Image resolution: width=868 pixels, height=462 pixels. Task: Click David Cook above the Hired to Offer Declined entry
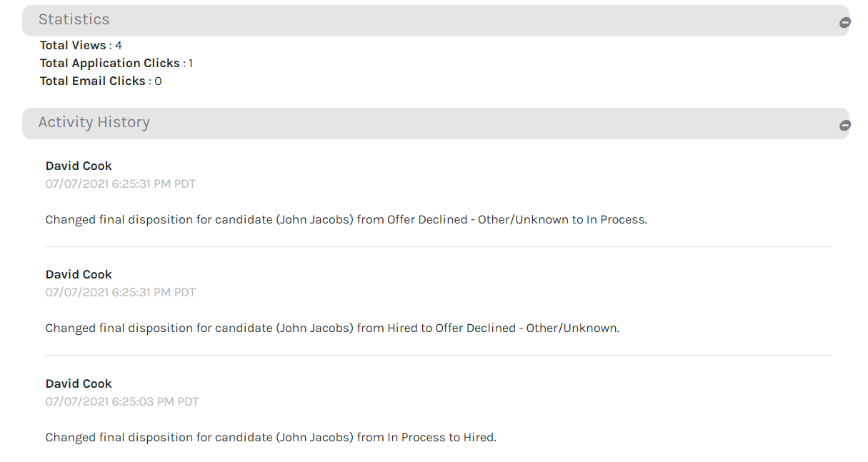tap(79, 275)
